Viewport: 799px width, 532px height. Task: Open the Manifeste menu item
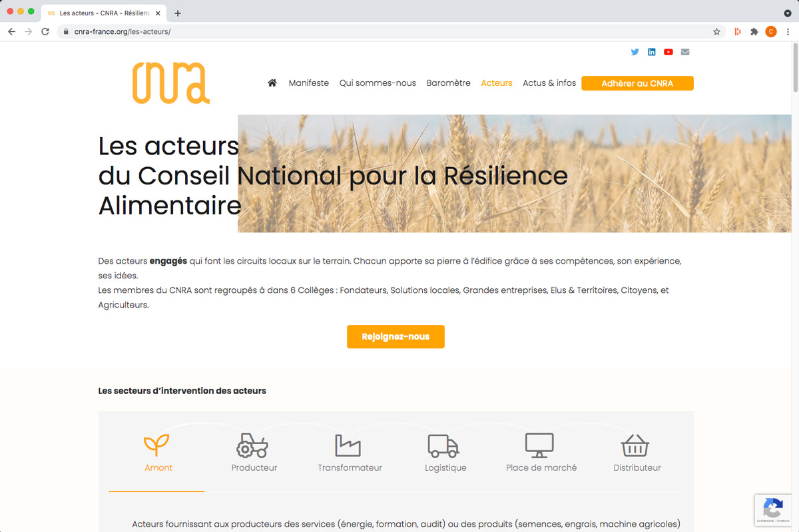click(308, 83)
